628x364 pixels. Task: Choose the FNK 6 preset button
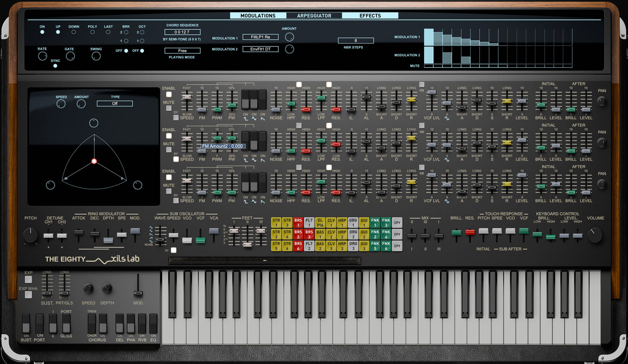pos(386,246)
